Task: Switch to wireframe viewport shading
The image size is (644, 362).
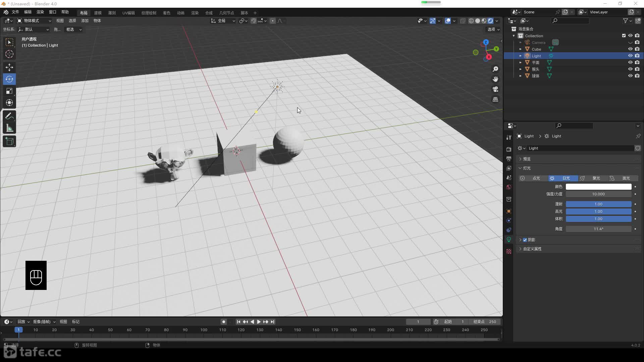Action: point(471,21)
